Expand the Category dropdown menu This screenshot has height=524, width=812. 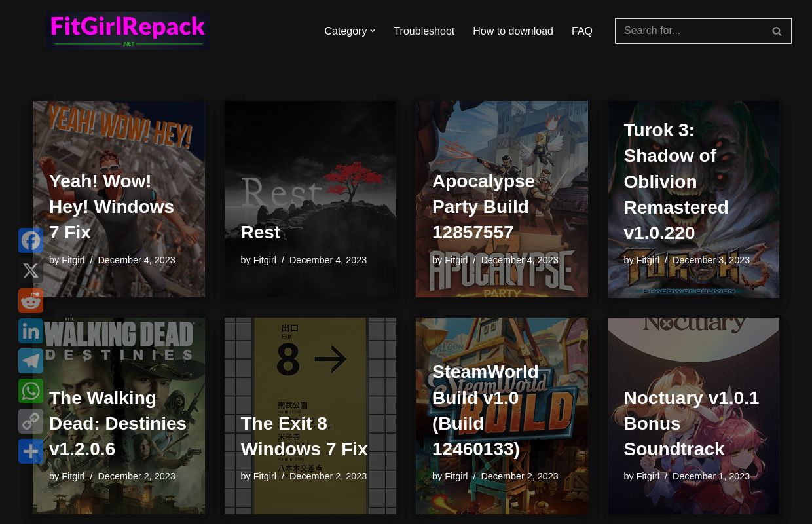[345, 31]
